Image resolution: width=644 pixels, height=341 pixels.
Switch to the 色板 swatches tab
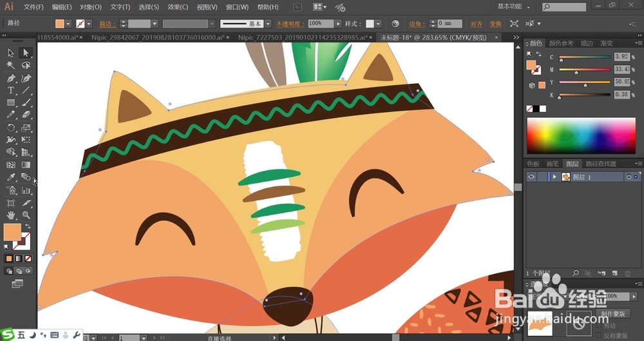533,164
